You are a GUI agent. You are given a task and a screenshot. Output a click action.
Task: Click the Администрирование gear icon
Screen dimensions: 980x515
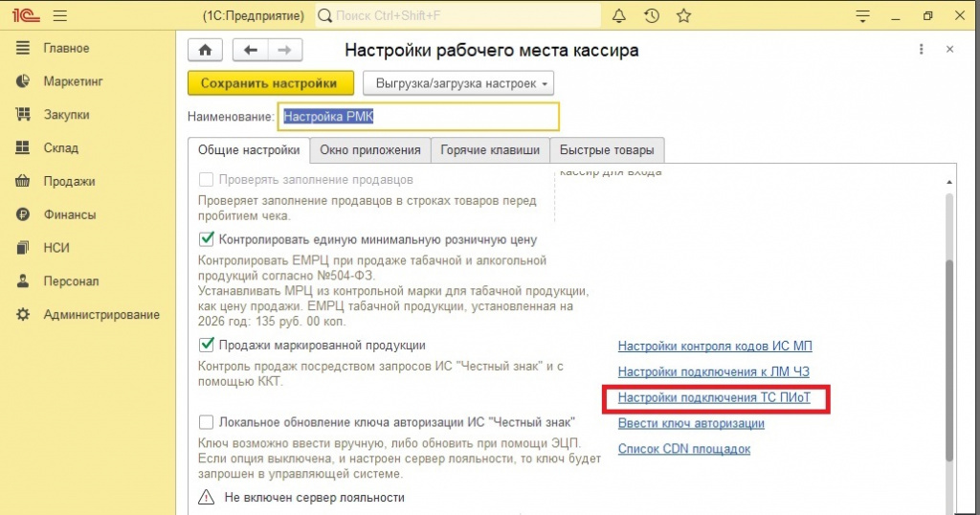click(x=23, y=314)
